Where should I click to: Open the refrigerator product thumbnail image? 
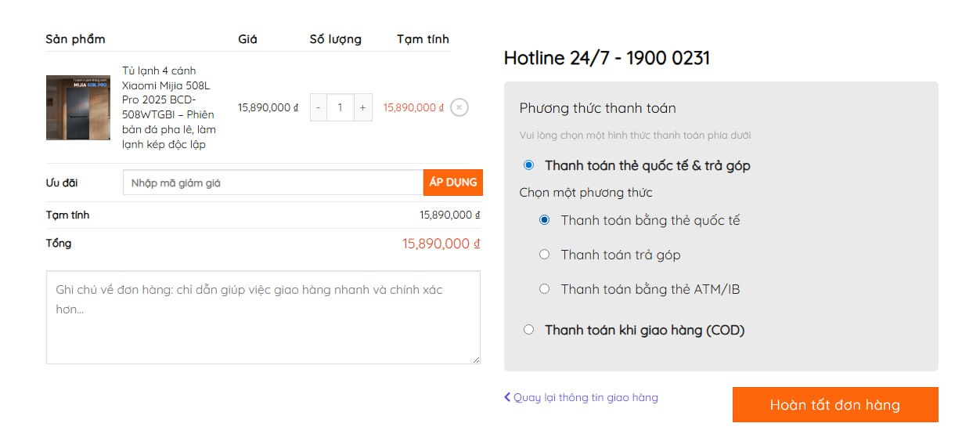(x=78, y=107)
